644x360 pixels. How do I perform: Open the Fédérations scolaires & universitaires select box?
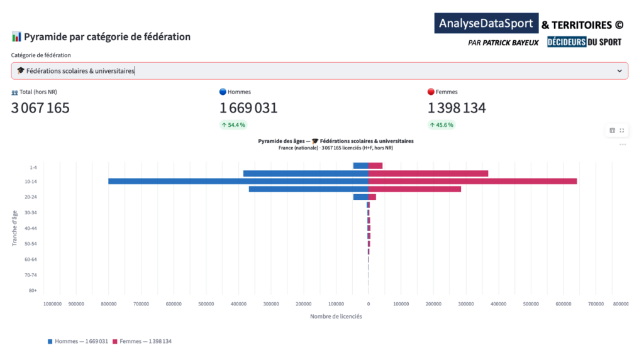pyautogui.click(x=314, y=71)
